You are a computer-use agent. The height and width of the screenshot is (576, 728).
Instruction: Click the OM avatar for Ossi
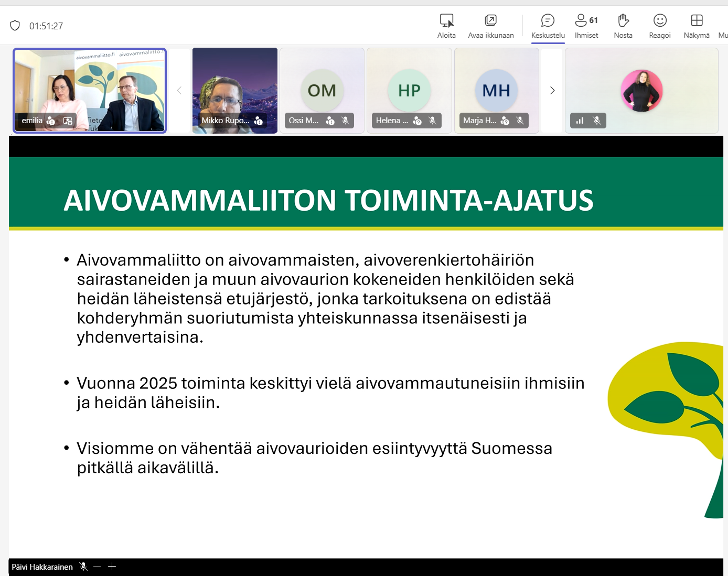click(x=322, y=91)
